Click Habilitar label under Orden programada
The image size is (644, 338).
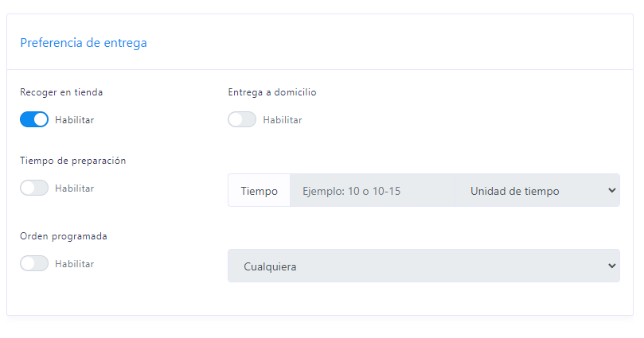point(74,264)
